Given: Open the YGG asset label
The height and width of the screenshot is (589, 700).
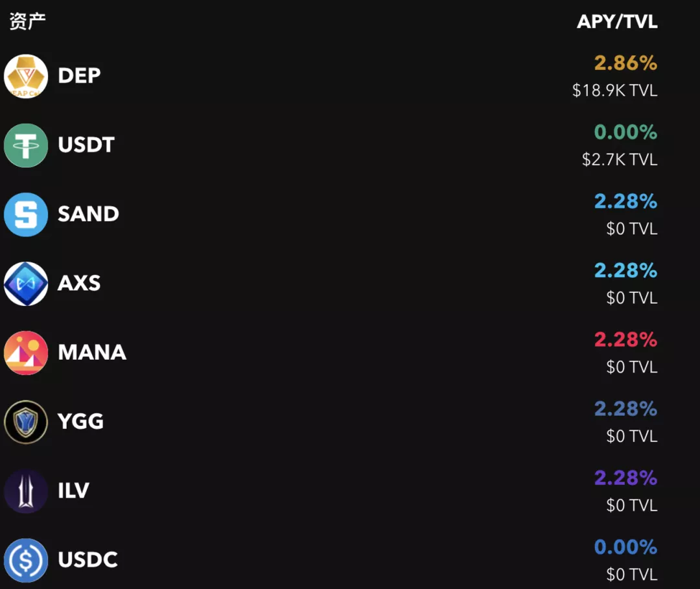Looking at the screenshot, I should (81, 421).
